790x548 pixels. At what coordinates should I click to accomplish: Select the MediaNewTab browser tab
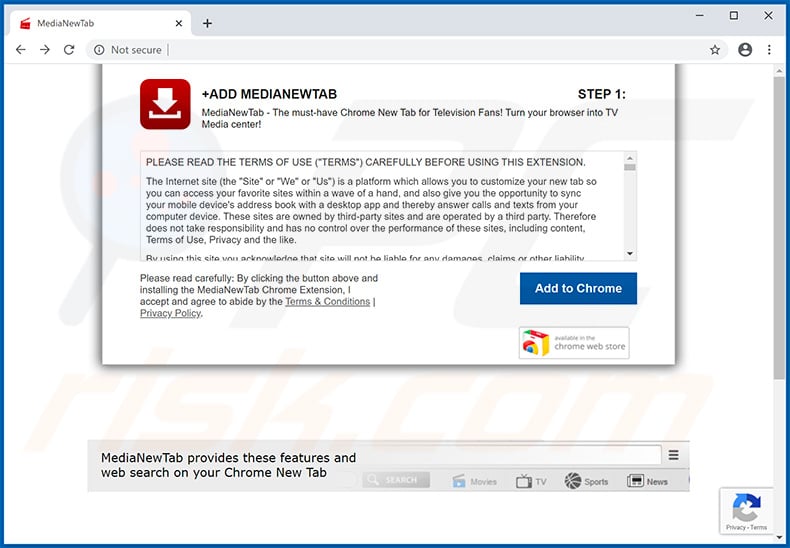[x=100, y=23]
